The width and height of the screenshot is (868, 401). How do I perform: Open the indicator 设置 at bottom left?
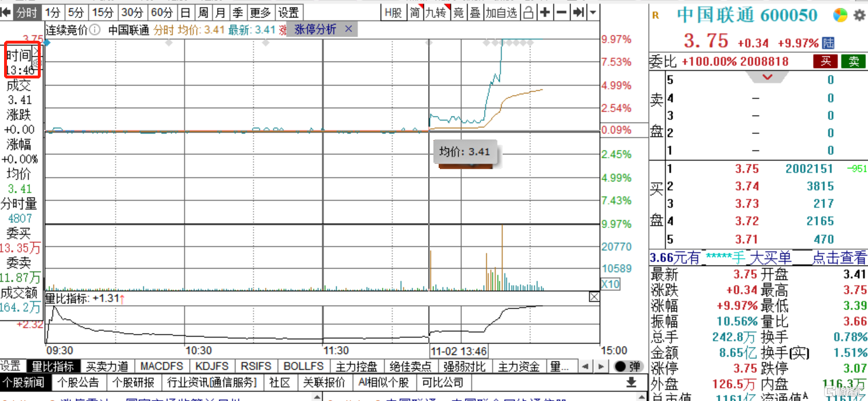click(10, 366)
